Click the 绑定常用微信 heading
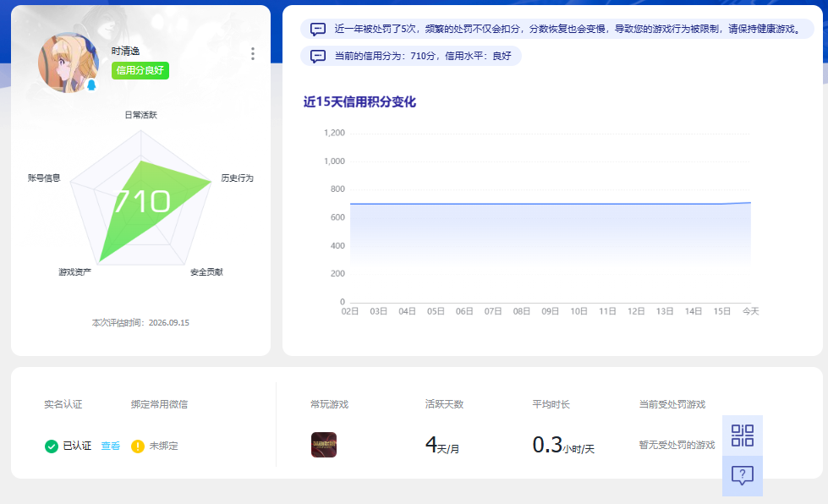 click(x=160, y=404)
